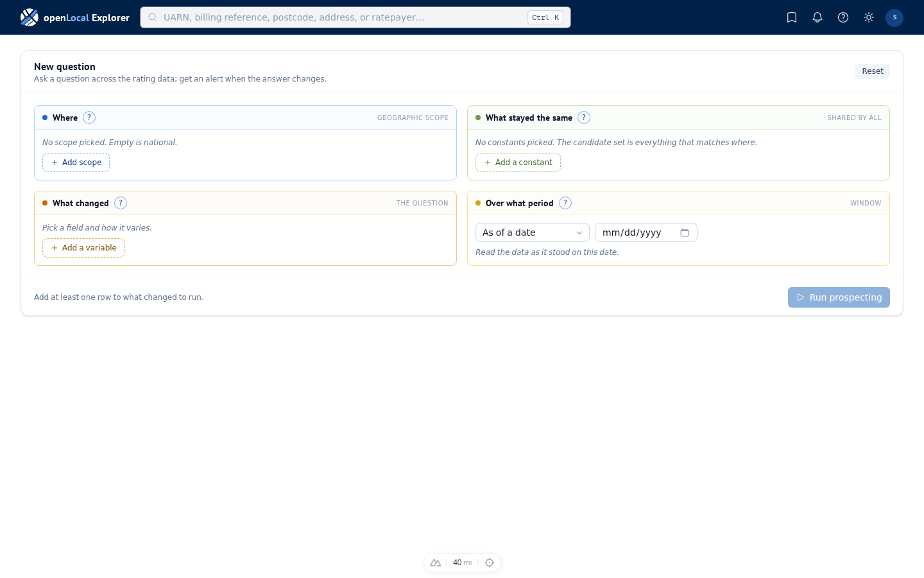Show help for What stayed the same
Screen dimensions: 924x578
tap(584, 118)
